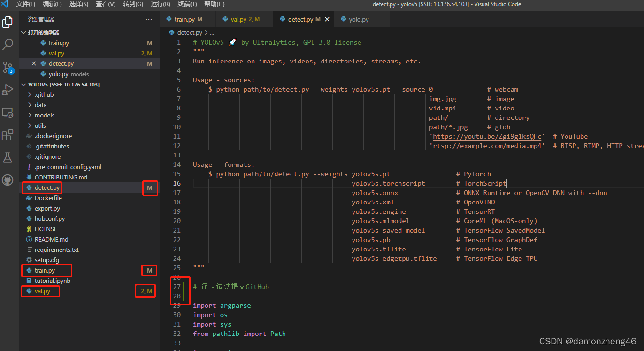Viewport: 644px width, 351px height.
Task: Open val.py in the file tree
Action: coord(89,291)
